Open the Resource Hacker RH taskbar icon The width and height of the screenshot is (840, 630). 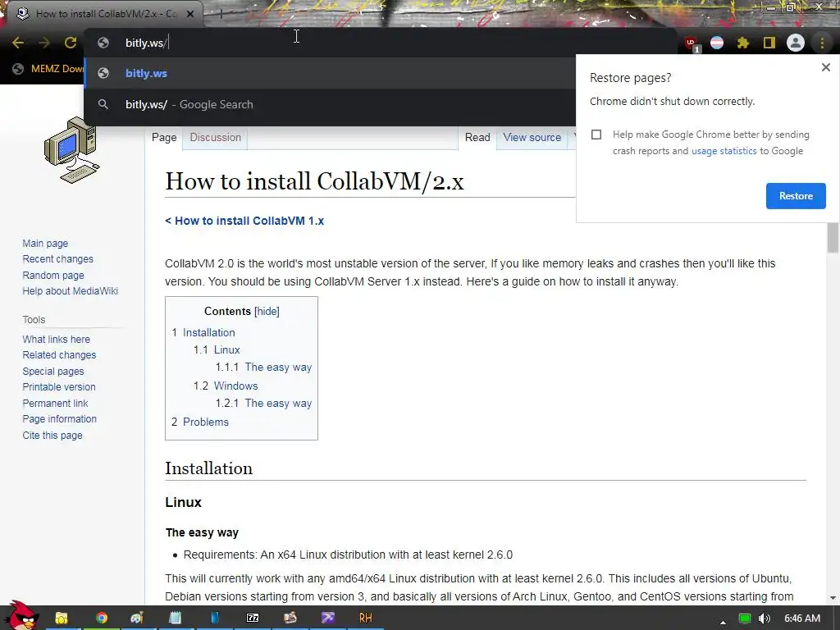365,619
